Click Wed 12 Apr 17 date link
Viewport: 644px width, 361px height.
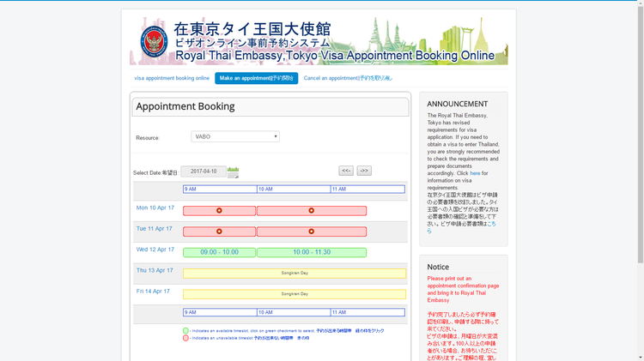(155, 250)
